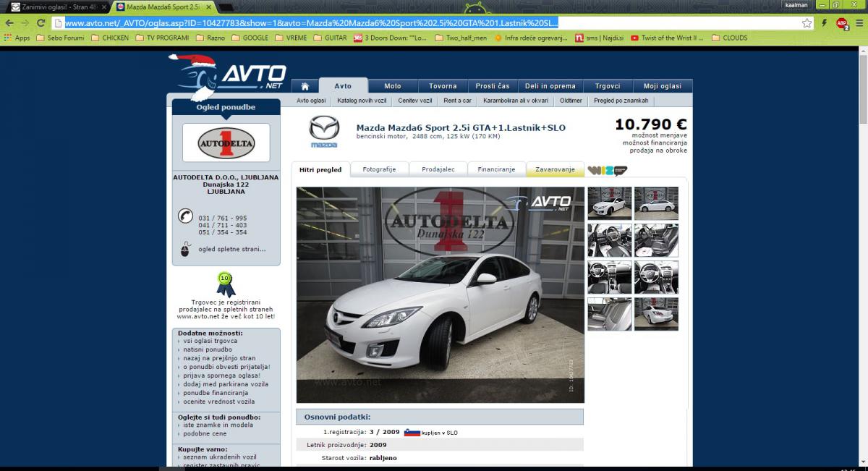The width and height of the screenshot is (868, 471).
Task: Open the Sebo Forumi bookmark folder
Action: (59, 38)
